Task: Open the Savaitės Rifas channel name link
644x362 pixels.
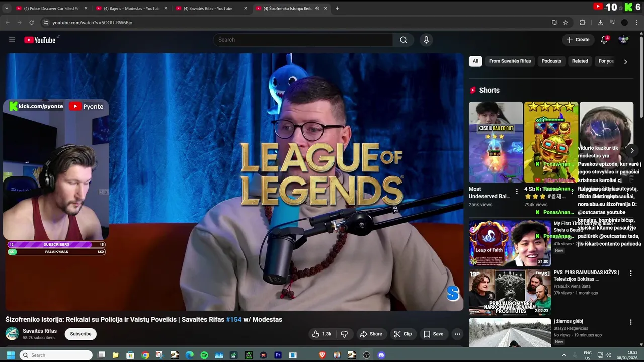Action: [x=40, y=331]
